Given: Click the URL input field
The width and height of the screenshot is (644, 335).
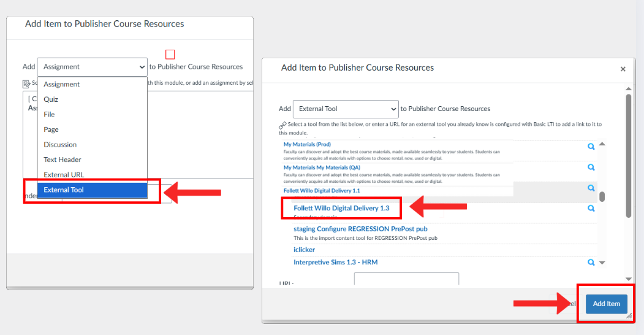Looking at the screenshot, I should tap(406, 279).
